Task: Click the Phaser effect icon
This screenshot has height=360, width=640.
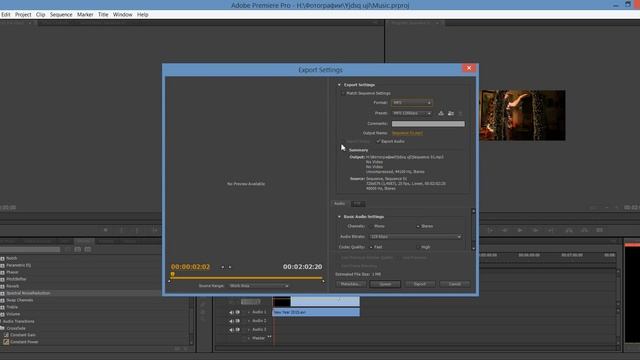Action: [2, 272]
